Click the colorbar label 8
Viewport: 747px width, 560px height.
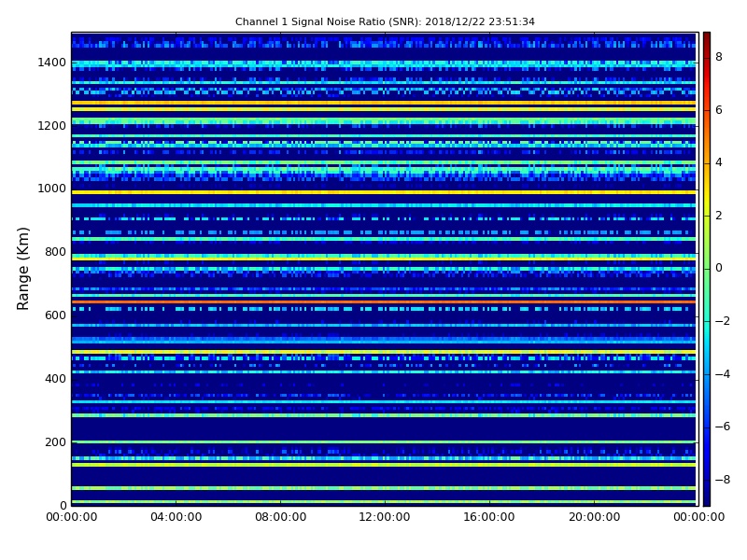click(719, 57)
